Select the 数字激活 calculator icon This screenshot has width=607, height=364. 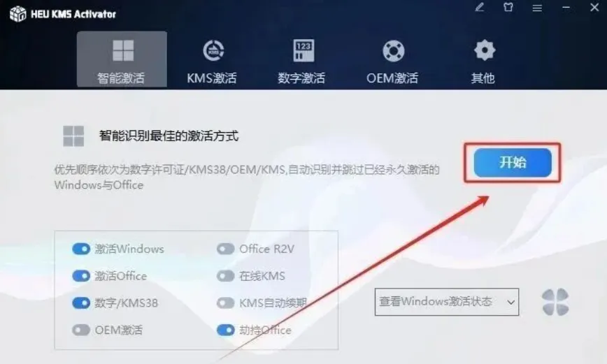pos(303,50)
